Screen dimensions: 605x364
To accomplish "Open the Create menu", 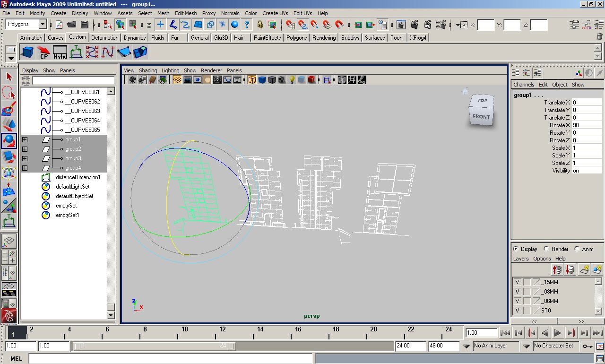I will (x=58, y=13).
